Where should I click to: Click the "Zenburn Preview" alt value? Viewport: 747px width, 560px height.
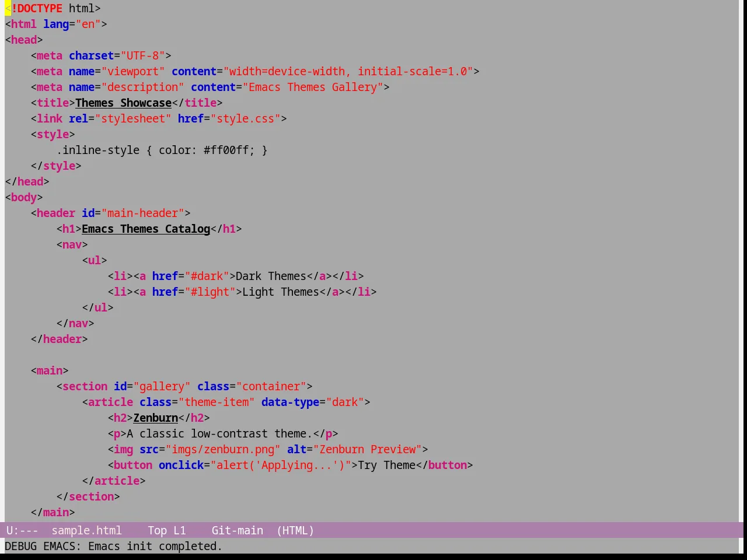(x=367, y=449)
